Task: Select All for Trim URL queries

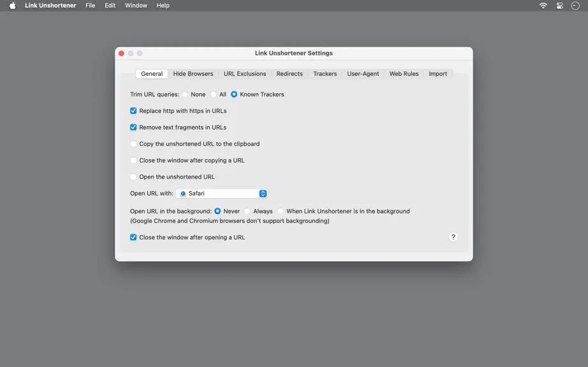Action: pyautogui.click(x=214, y=94)
